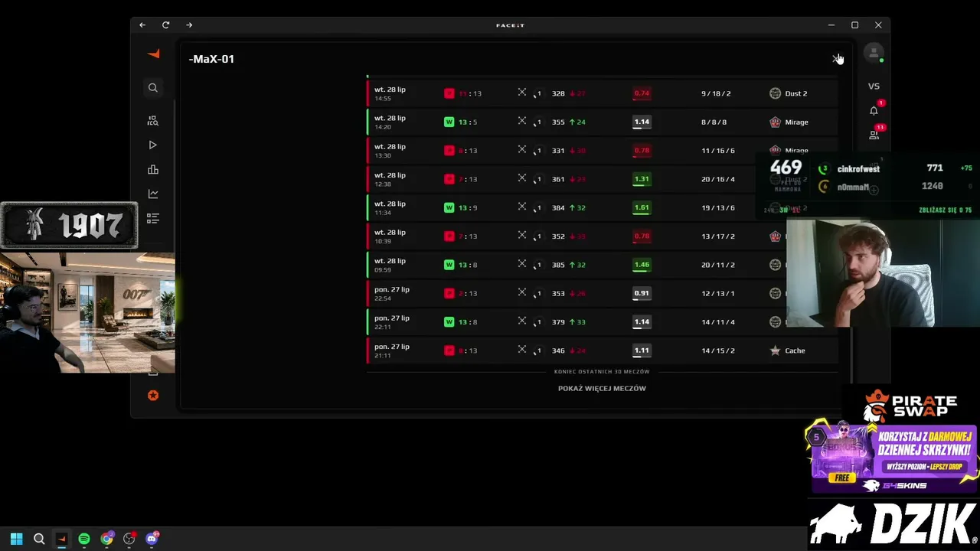Open the pon. 27 lip 22:11 match

click(x=602, y=322)
